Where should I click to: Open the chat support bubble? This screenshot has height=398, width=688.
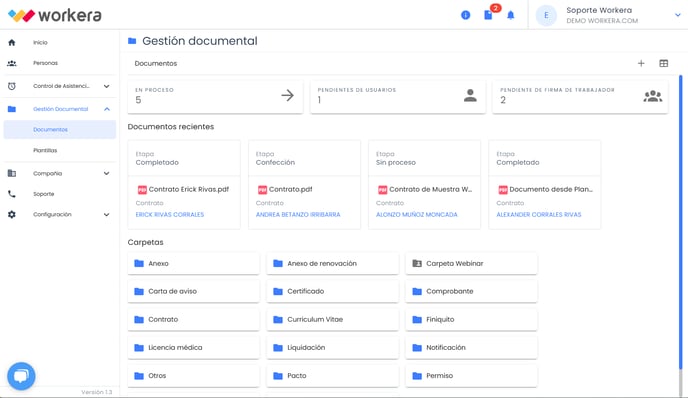pos(21,376)
